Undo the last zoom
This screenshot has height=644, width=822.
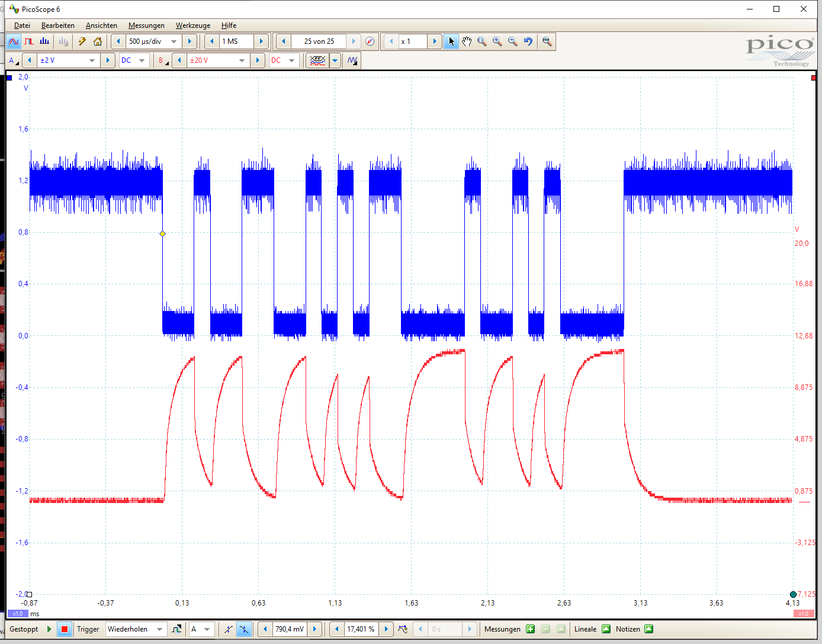[528, 41]
